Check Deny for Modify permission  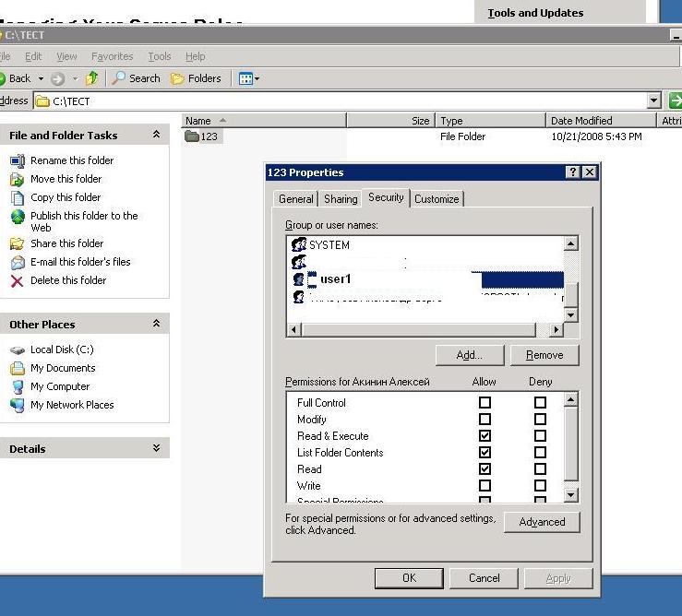pyautogui.click(x=540, y=420)
